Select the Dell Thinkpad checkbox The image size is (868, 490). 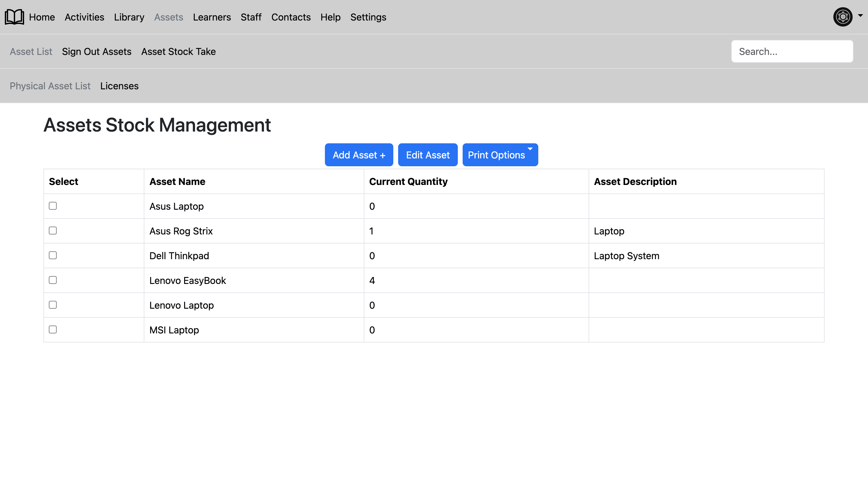click(x=52, y=255)
